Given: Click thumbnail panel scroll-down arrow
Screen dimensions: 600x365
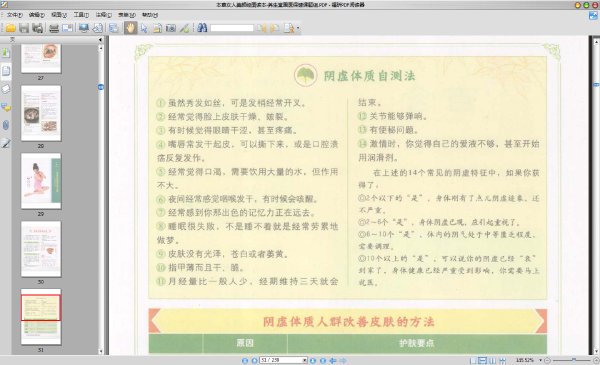Looking at the screenshot, I should point(101,351).
